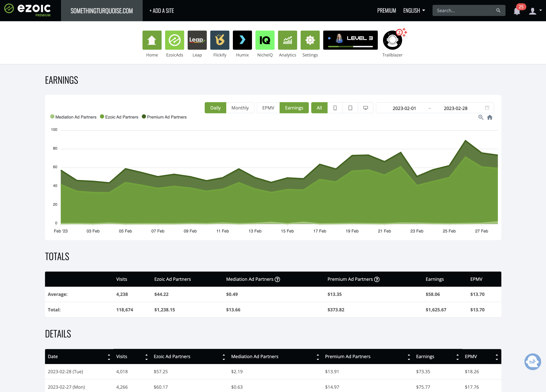Show Earnings metric on chart

(x=294, y=108)
